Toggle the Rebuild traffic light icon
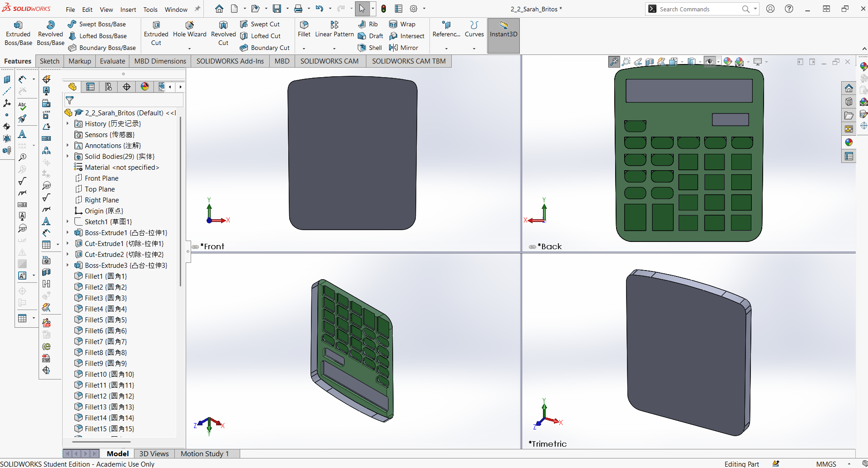Viewport: 868px width, 468px height. coord(384,9)
